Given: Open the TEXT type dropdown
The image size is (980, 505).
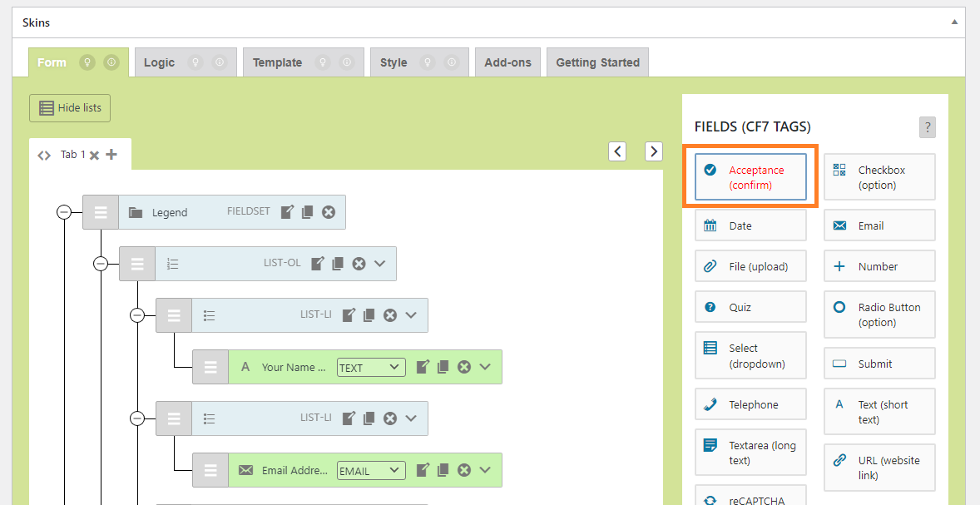Looking at the screenshot, I should [x=370, y=367].
